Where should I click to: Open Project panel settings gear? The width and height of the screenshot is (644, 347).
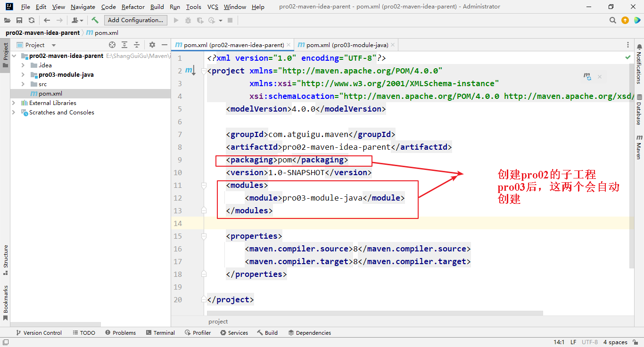[152, 45]
